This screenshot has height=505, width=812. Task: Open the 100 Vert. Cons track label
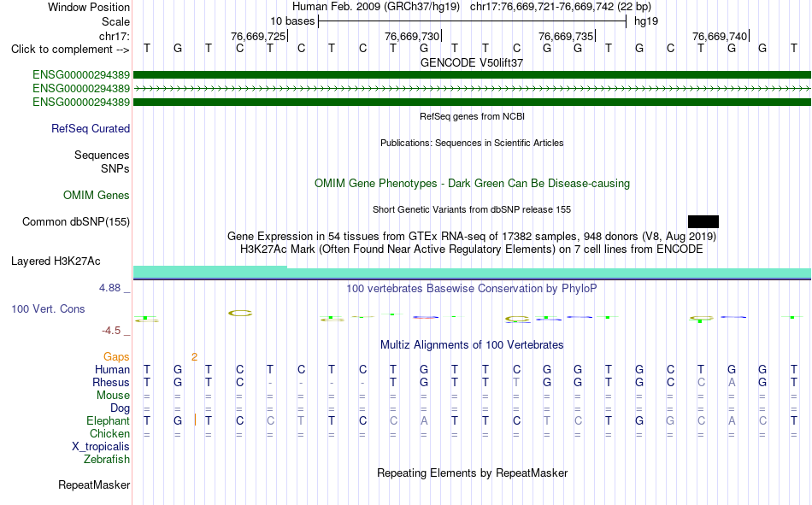pyautogui.click(x=48, y=308)
